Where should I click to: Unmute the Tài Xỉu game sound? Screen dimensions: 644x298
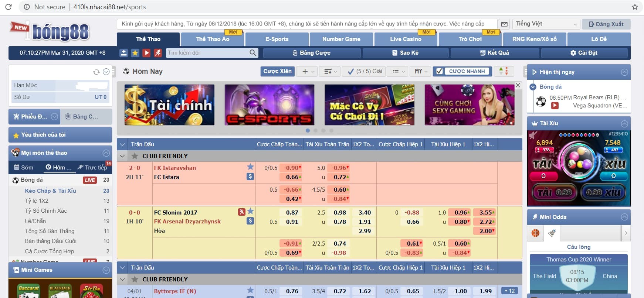pyautogui.click(x=533, y=136)
